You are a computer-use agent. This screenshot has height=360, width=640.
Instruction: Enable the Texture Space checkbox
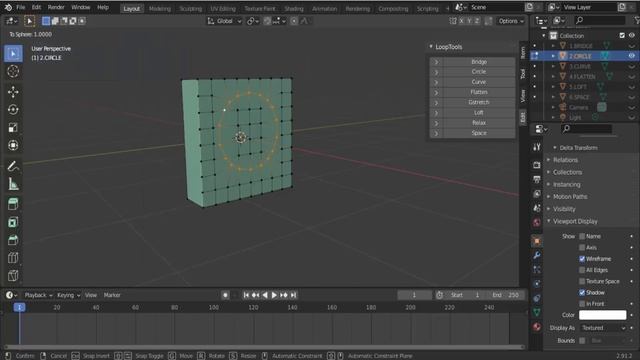click(582, 281)
